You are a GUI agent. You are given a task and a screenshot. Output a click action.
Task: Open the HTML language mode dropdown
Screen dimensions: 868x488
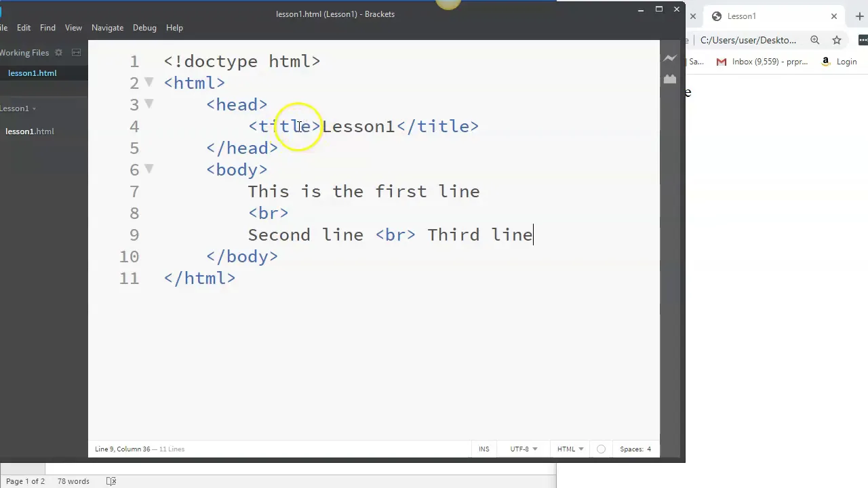(570, 449)
